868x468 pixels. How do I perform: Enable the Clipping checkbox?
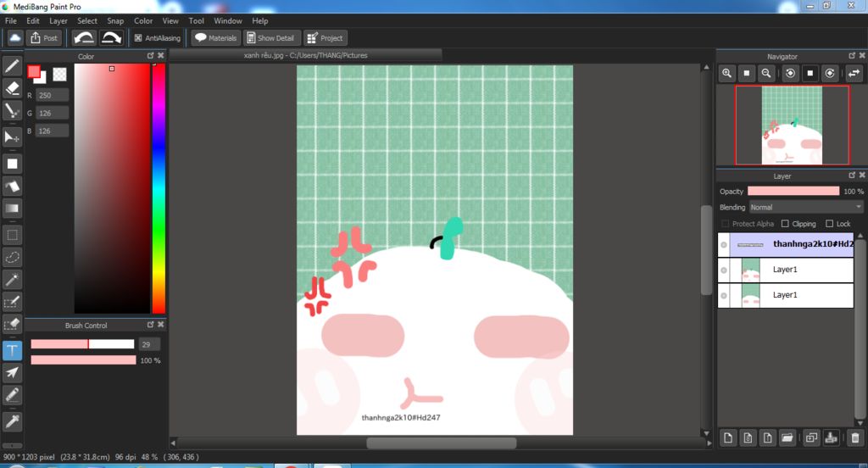click(785, 224)
